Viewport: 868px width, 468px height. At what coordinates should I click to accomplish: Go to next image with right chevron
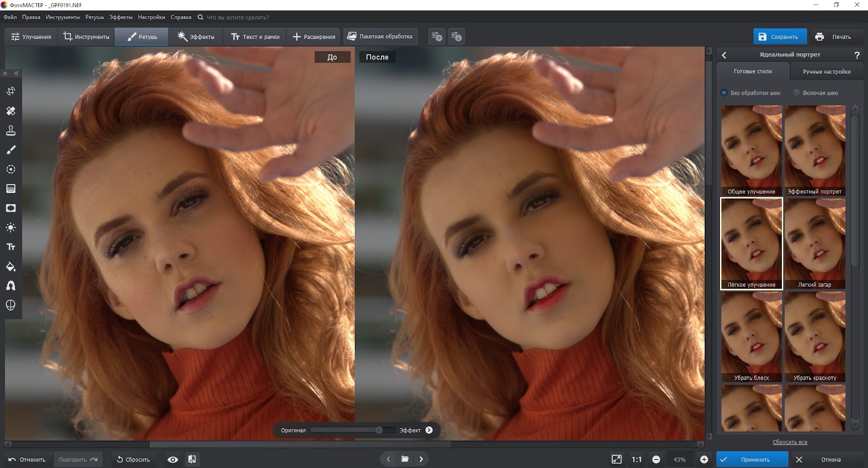tap(421, 459)
